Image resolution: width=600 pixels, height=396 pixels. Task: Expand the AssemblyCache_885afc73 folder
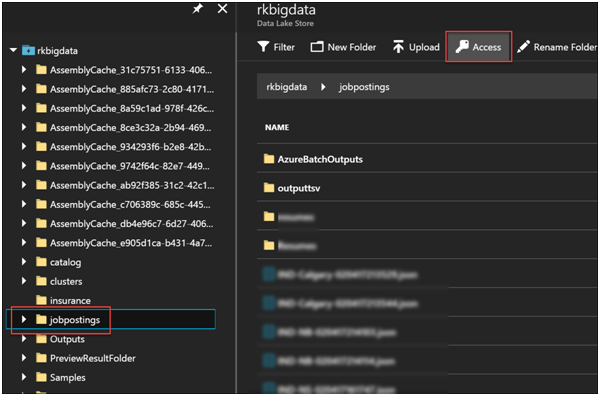click(x=24, y=89)
